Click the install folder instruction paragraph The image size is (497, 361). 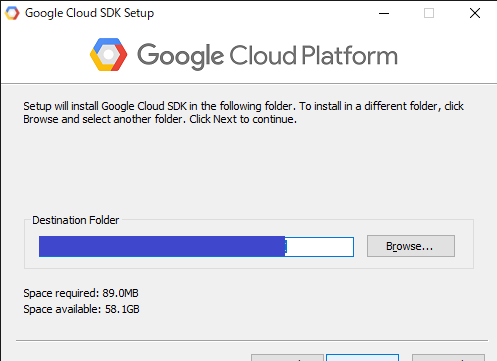click(x=243, y=112)
